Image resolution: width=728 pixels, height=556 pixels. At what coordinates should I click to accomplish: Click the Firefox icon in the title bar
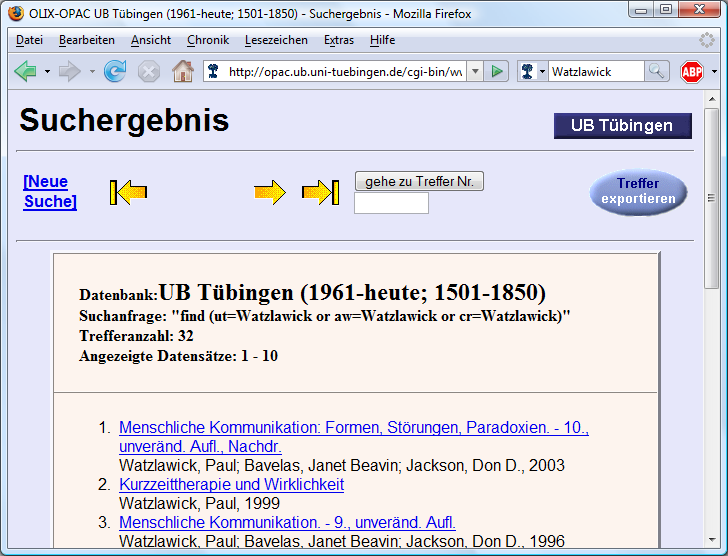click(15, 13)
